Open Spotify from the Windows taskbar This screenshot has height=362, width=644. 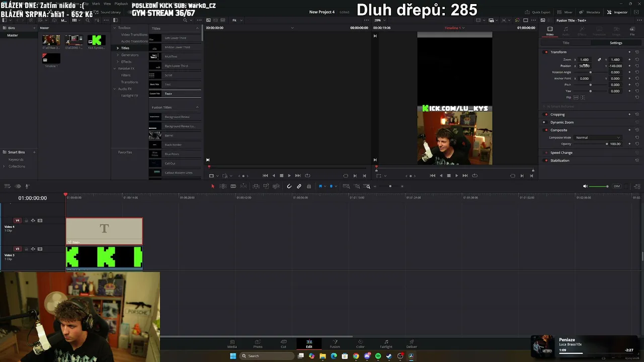(x=378, y=356)
